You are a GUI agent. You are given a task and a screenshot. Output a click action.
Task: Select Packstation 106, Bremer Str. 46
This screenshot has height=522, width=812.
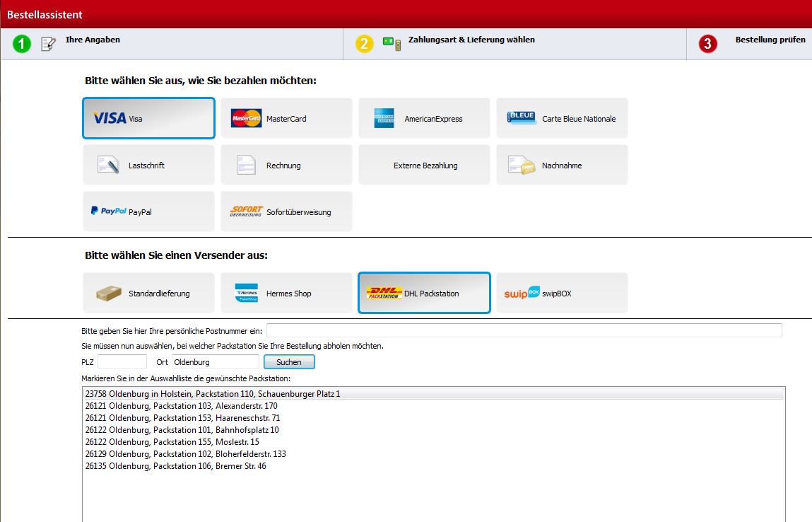[433, 465]
